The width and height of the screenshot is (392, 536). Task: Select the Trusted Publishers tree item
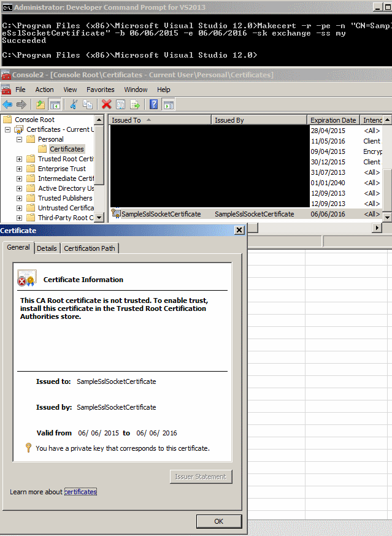(65, 198)
